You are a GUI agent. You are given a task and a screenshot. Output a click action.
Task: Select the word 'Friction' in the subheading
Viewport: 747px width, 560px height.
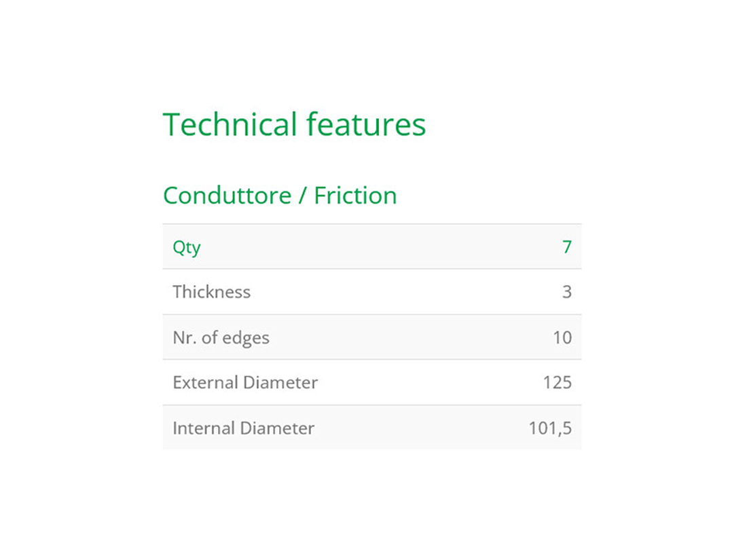355,195
